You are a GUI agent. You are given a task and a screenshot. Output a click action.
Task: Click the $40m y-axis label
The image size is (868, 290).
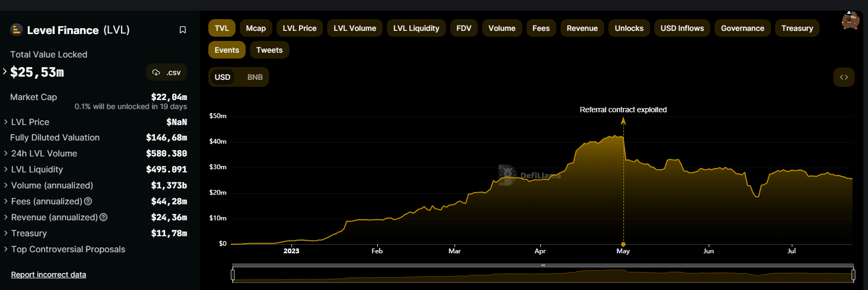218,142
